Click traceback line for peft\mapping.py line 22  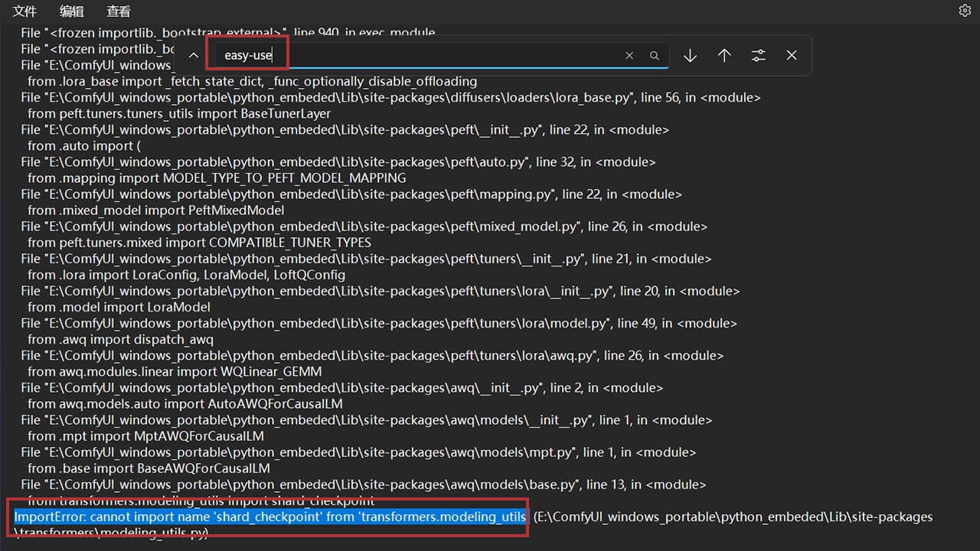point(351,194)
